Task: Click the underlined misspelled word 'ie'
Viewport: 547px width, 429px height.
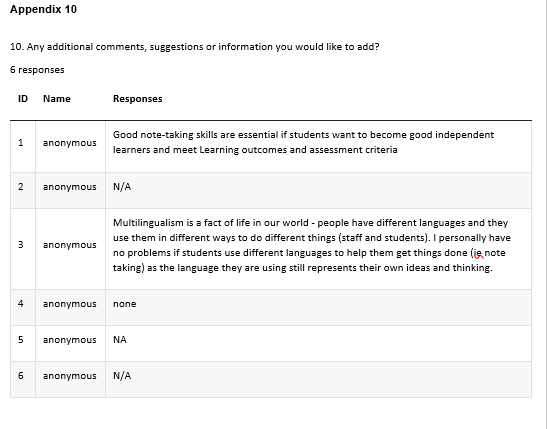Action: point(478,253)
